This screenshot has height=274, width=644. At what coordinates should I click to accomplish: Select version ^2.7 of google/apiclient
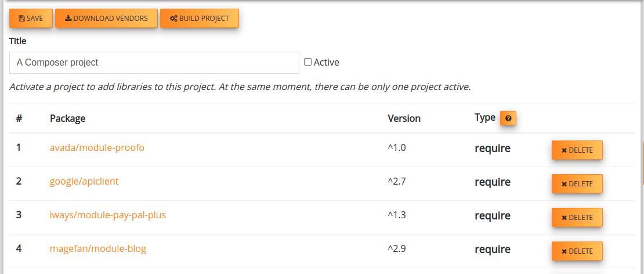tap(397, 181)
